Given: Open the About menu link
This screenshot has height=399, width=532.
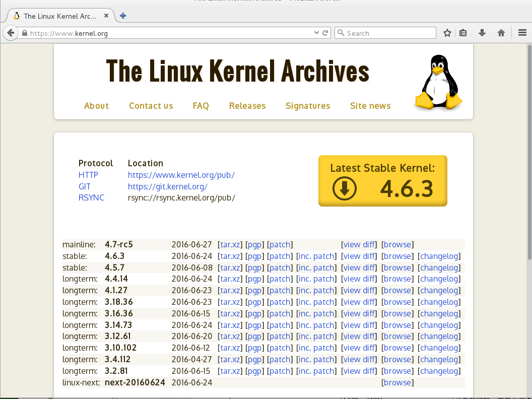Looking at the screenshot, I should pyautogui.click(x=96, y=106).
